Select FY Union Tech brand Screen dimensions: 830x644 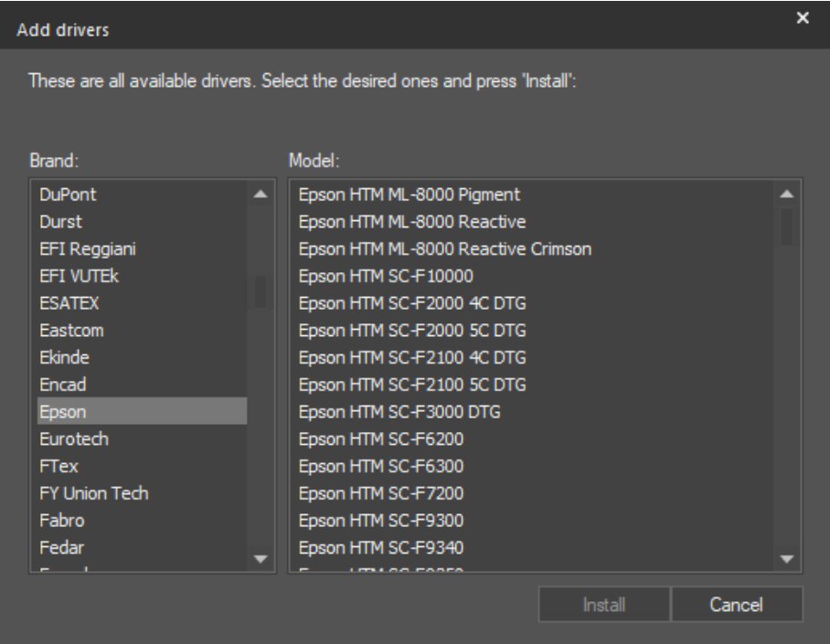pyautogui.click(x=142, y=492)
